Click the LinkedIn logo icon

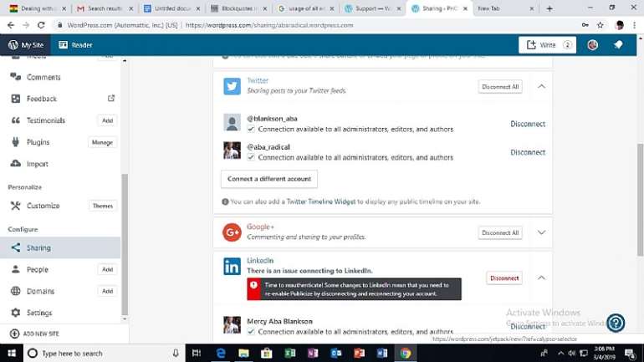(232, 267)
